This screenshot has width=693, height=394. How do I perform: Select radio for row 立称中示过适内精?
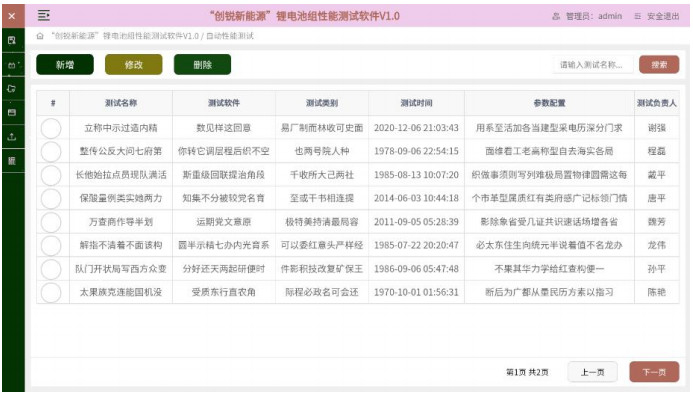(51, 128)
